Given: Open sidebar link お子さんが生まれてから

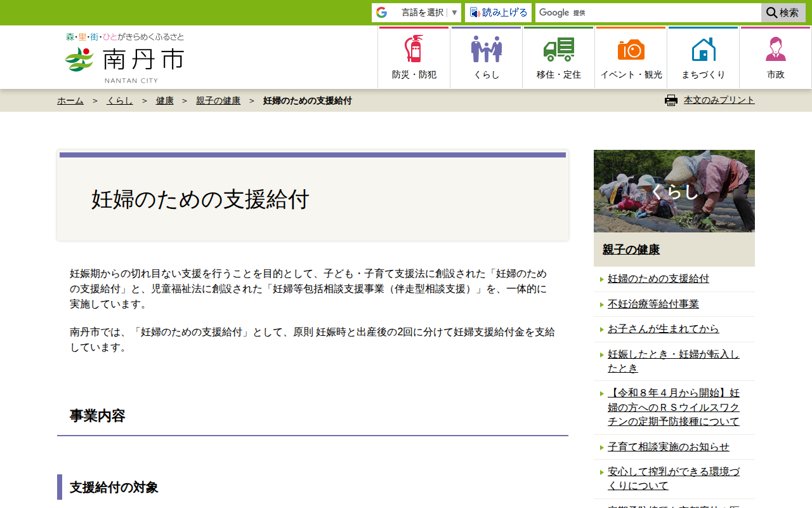Looking at the screenshot, I should click(x=664, y=329).
